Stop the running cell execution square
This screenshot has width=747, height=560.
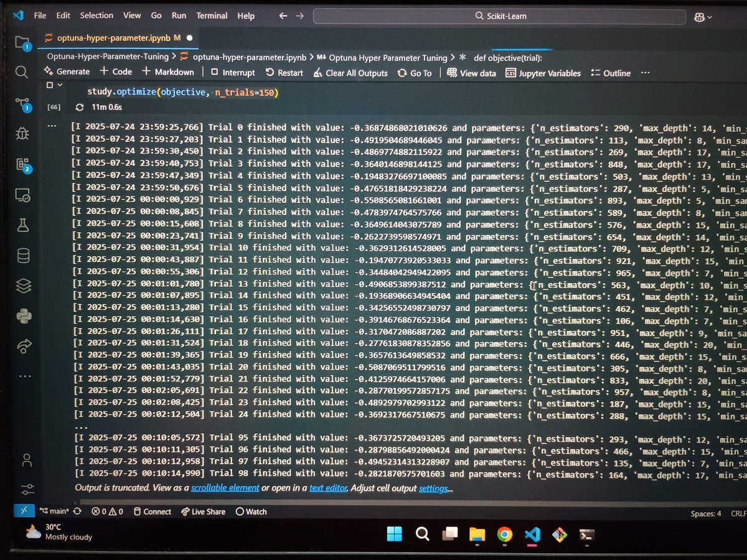click(50, 85)
